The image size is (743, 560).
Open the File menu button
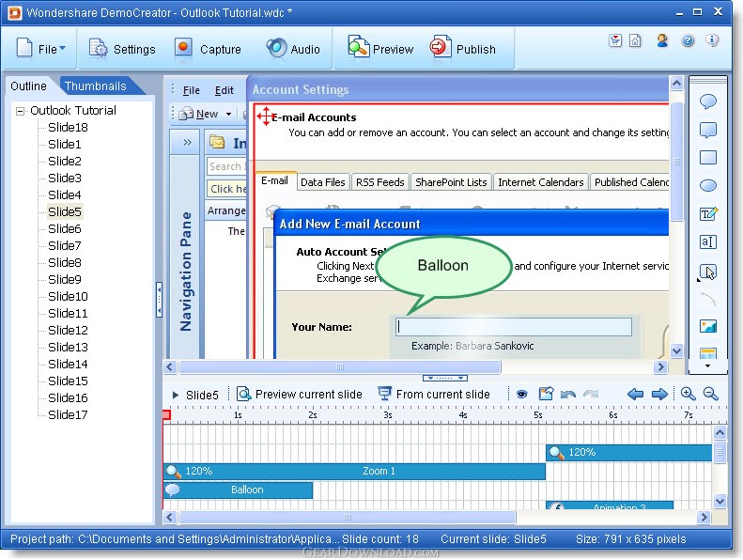[40, 49]
